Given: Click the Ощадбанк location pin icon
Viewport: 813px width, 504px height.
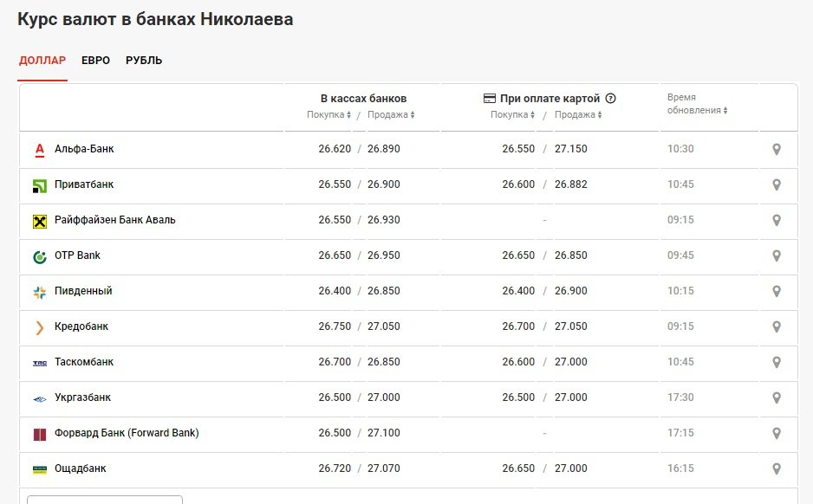Looking at the screenshot, I should coord(777,468).
